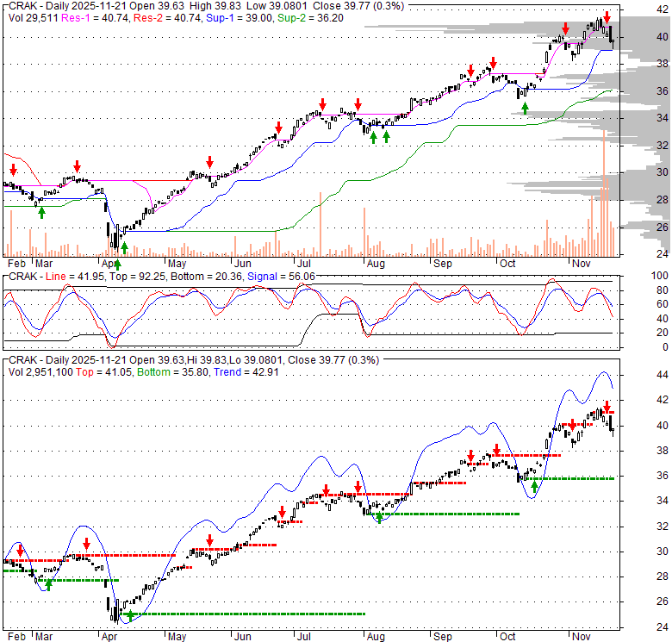Viewport: 672px width, 642px height.
Task: Click the green arrow below the Apr axis label
Action: coord(117,265)
